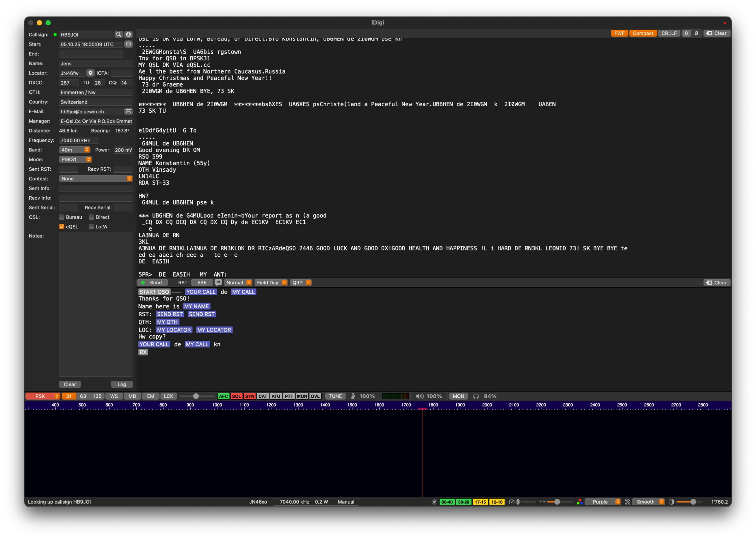The image size is (756, 539).
Task: Check the LotW QSL checkbox
Action: tap(91, 227)
